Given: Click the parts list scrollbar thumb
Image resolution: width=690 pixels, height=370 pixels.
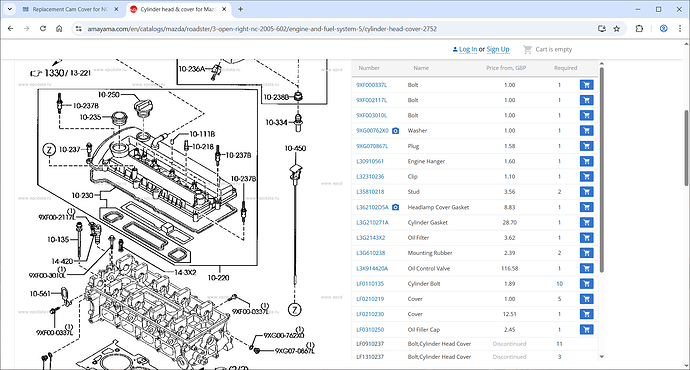Looking at the screenshot, I should [601, 169].
